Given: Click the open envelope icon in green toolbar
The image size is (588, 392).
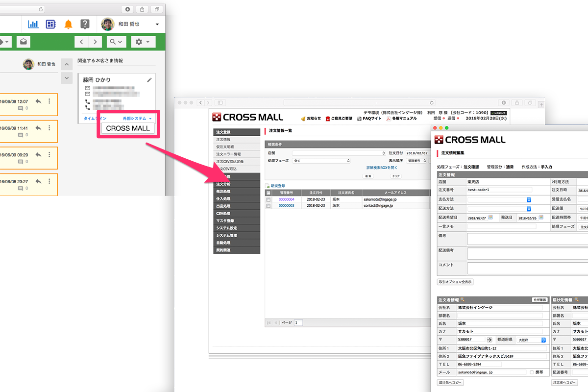Looking at the screenshot, I should (23, 42).
